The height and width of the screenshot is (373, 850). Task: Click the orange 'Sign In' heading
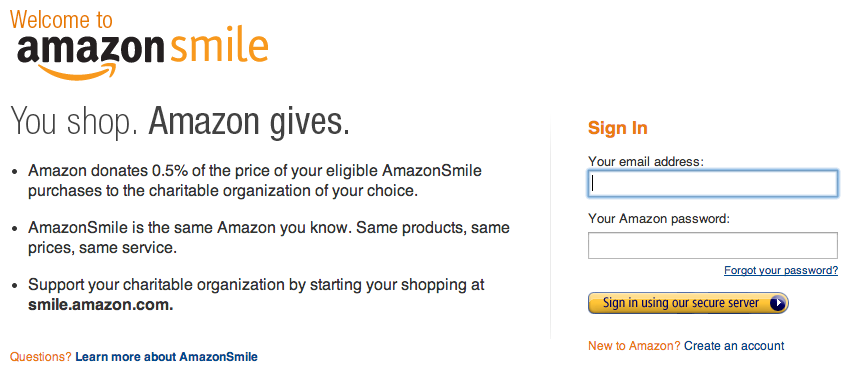[617, 128]
